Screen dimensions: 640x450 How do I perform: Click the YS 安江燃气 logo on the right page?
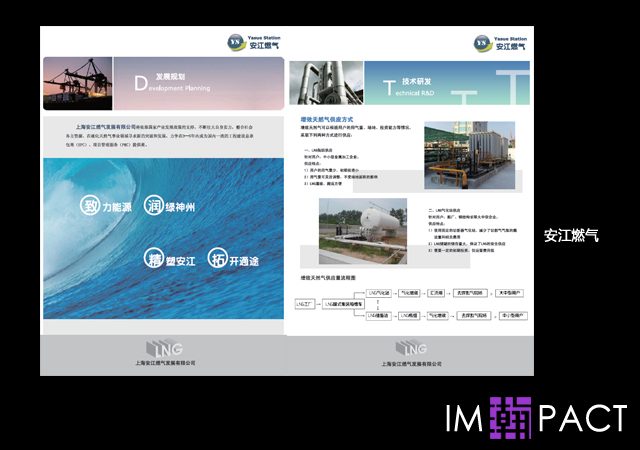pos(500,44)
